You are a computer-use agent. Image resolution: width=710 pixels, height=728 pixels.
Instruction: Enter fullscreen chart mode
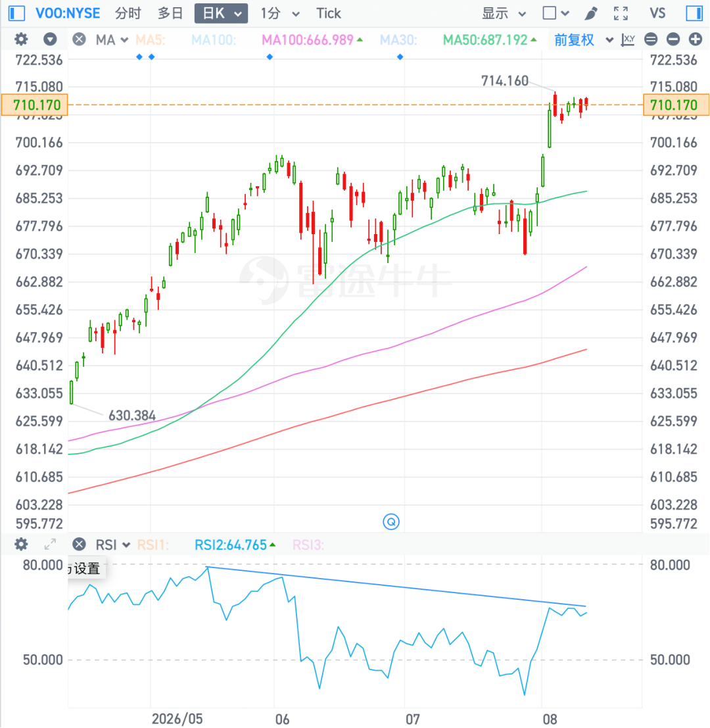click(621, 13)
